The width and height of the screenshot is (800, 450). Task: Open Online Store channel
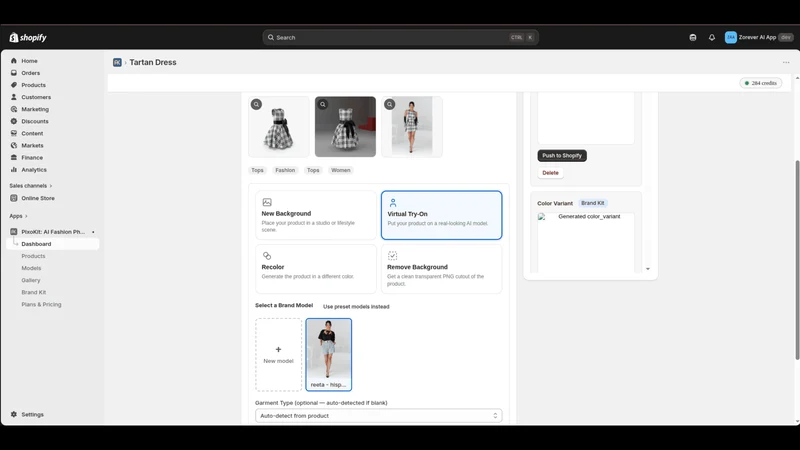pos(38,198)
